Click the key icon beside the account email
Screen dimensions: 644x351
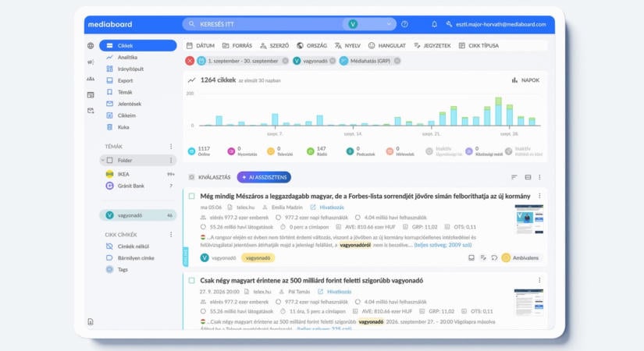coord(449,24)
